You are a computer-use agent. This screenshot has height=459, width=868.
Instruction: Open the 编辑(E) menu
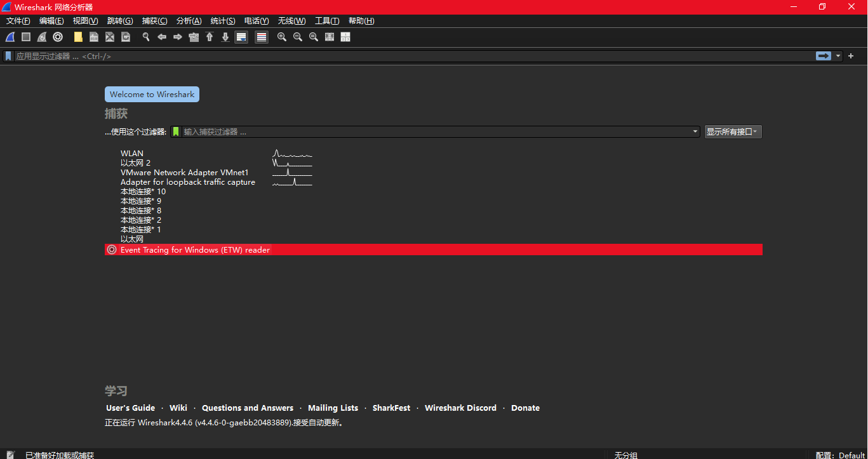point(51,21)
